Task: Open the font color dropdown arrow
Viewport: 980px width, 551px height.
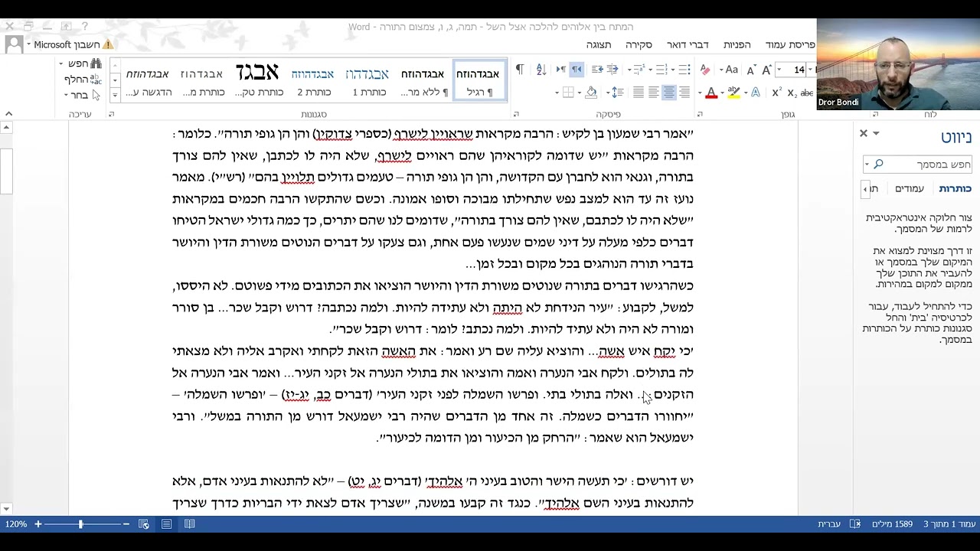Action: click(x=700, y=93)
